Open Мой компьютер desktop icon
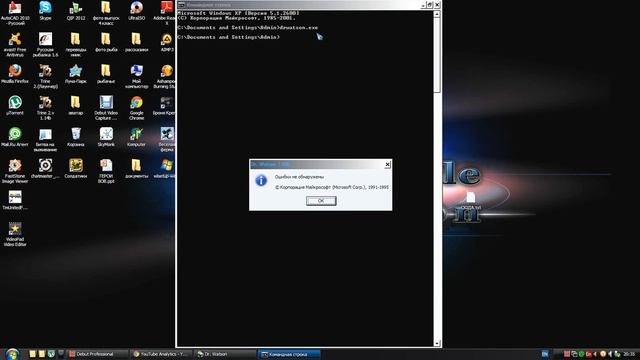640x360 pixels. pos(136,76)
